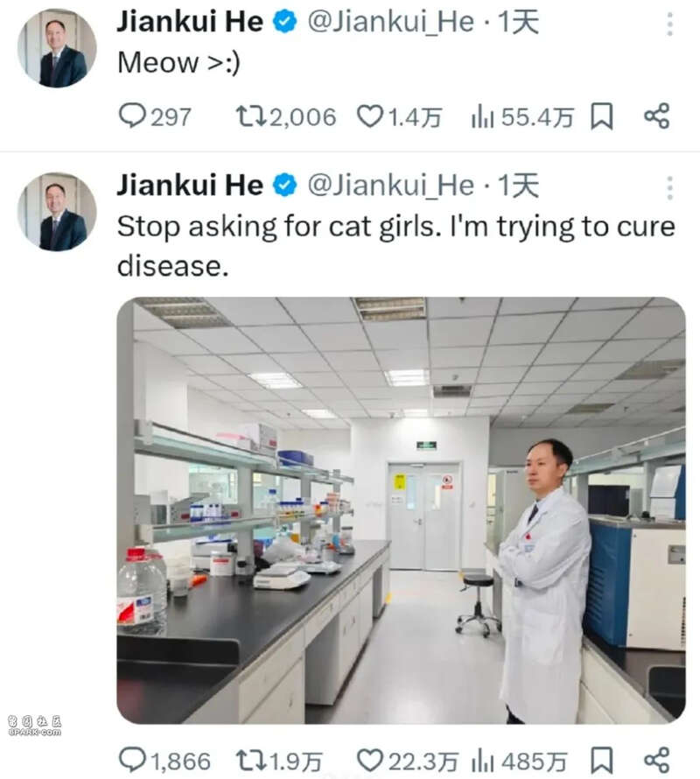Share the "Meow >:)" tweet
This screenshot has height=779, width=700.
[x=657, y=116]
